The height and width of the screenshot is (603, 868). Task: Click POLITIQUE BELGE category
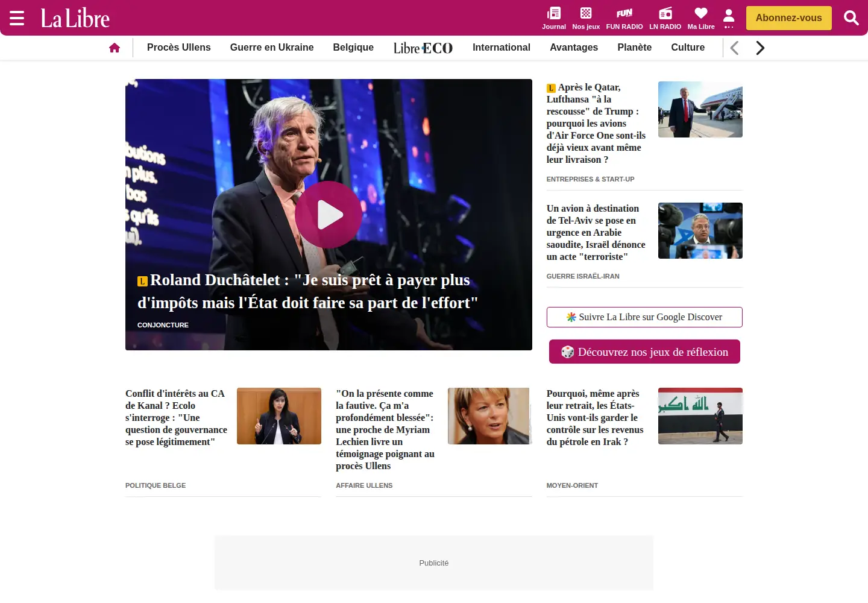tap(156, 485)
